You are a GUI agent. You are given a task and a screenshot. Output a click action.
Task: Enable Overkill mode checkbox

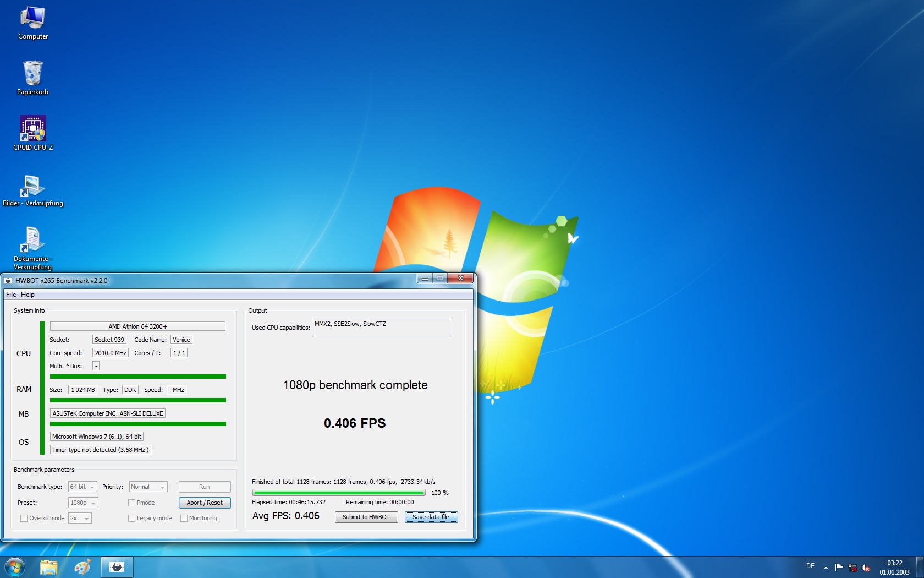point(24,518)
